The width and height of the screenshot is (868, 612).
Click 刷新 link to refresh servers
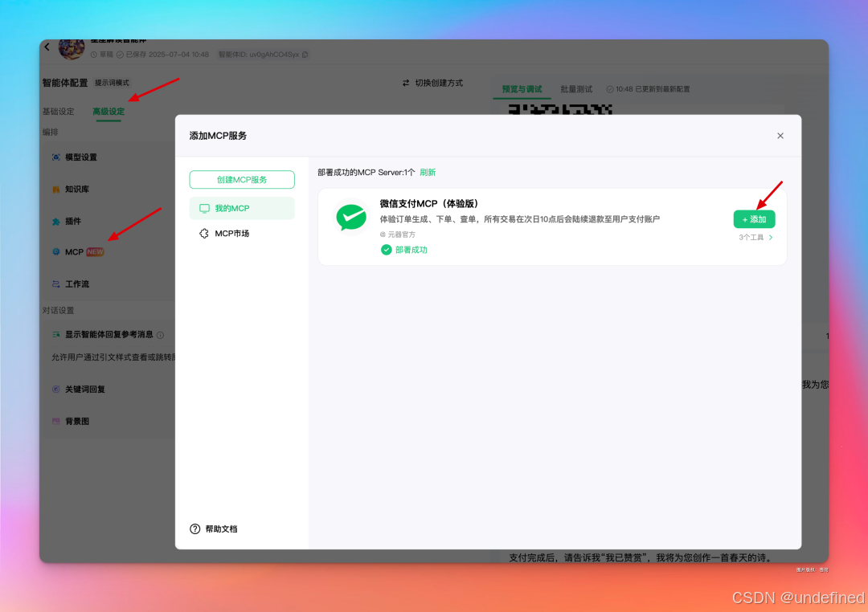click(428, 172)
